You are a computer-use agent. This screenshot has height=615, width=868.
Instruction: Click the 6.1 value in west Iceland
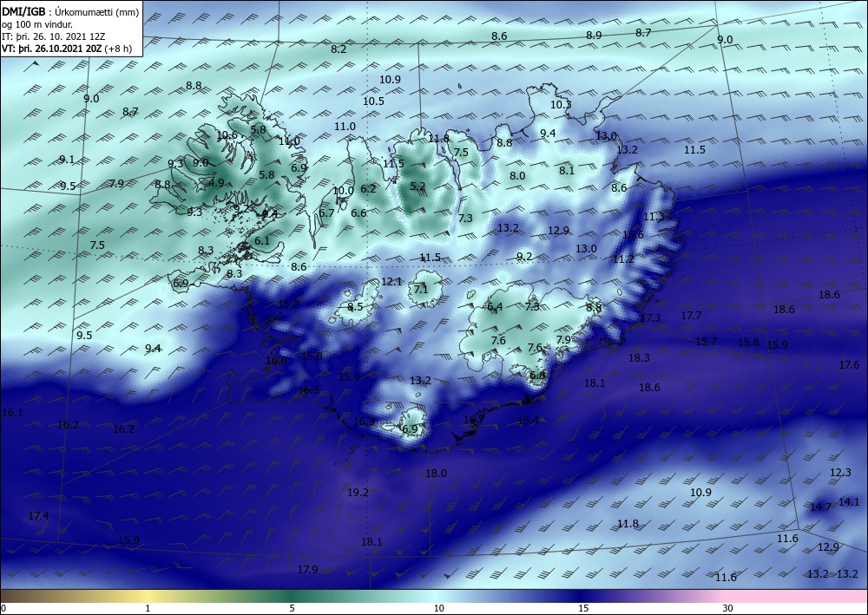[x=262, y=240]
